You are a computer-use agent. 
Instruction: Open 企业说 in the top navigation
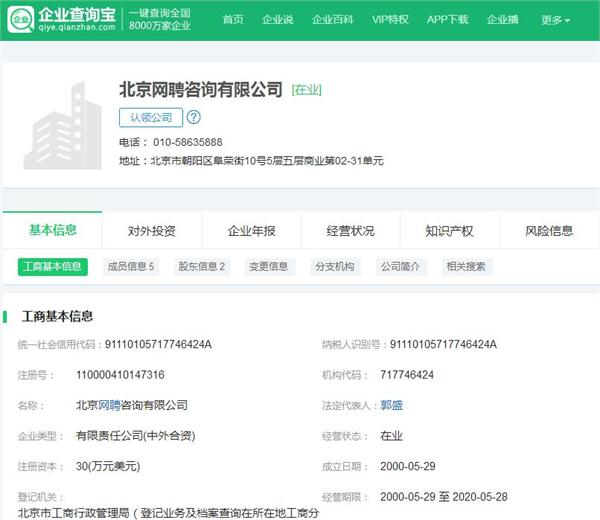point(278,19)
